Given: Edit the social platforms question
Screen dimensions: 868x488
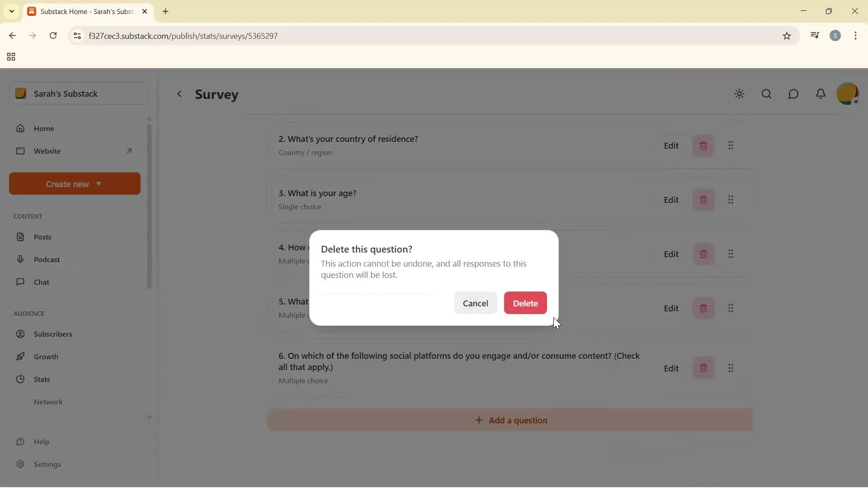Looking at the screenshot, I should pyautogui.click(x=671, y=368).
